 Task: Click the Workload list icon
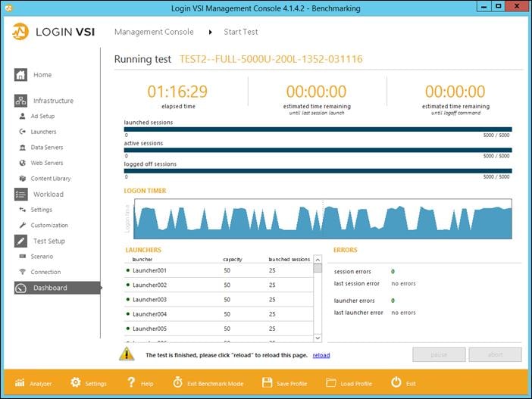pos(20,195)
